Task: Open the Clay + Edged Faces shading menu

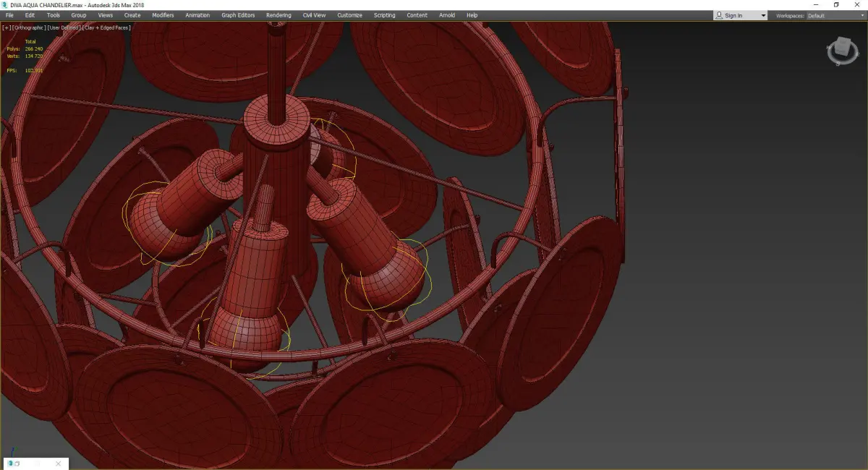Action: (x=106, y=27)
